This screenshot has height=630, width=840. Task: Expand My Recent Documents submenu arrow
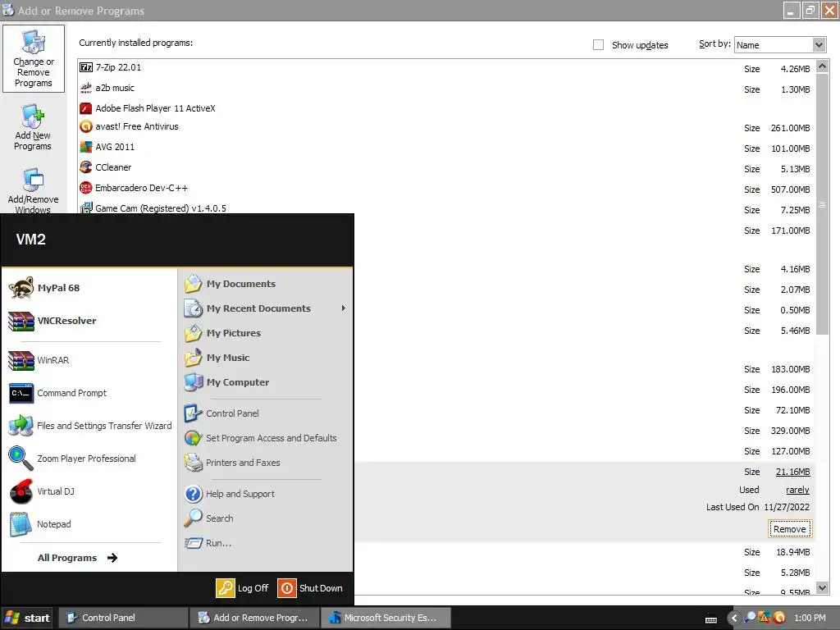pos(344,308)
